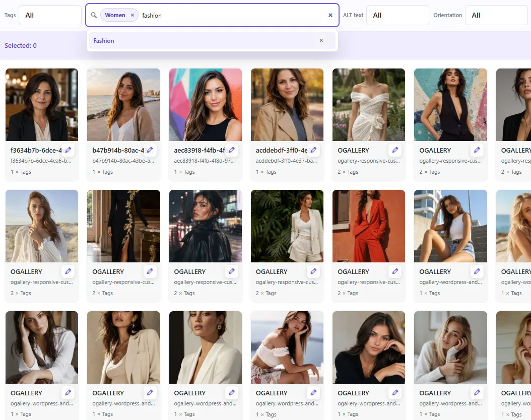
Task: Edit the black sweater portrait image
Action: coord(395,393)
